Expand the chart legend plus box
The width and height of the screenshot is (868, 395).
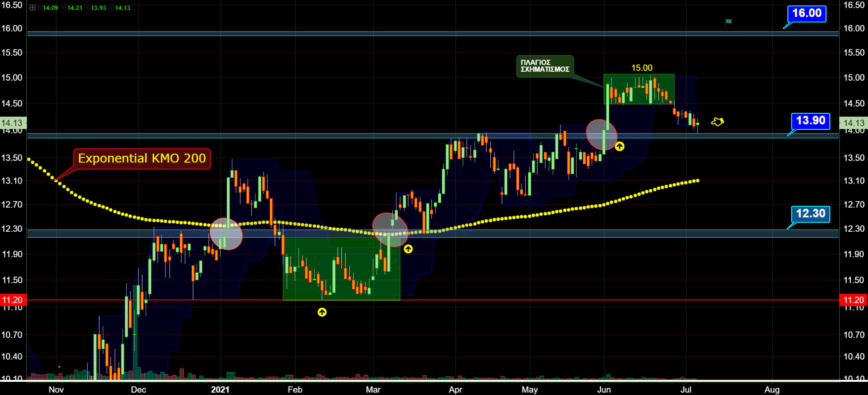32,8
